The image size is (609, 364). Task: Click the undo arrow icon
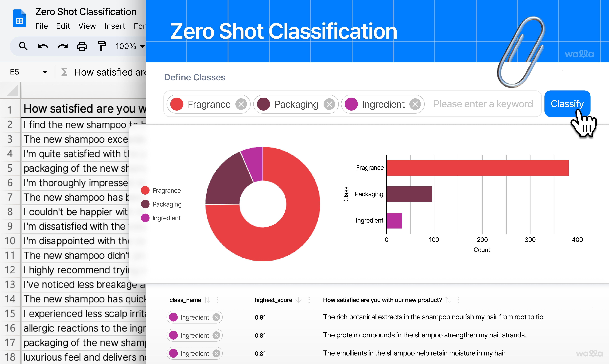coord(43,46)
